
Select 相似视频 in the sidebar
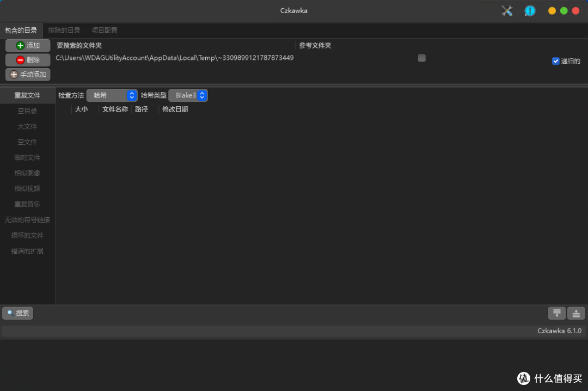27,188
